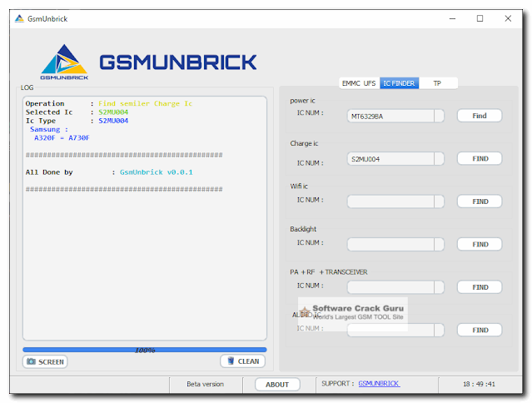Maximize the GsmUnbrick window
The image size is (532, 403).
(480, 18)
